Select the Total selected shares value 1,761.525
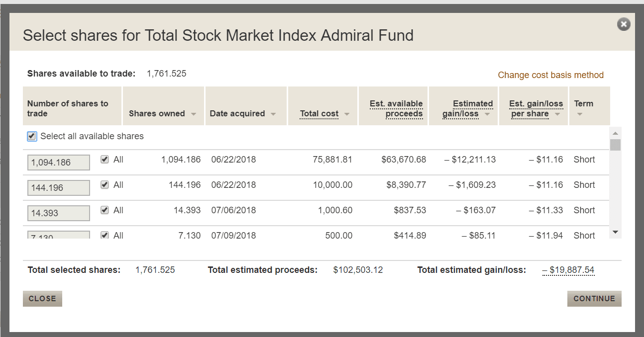This screenshot has width=644, height=337. point(155,270)
